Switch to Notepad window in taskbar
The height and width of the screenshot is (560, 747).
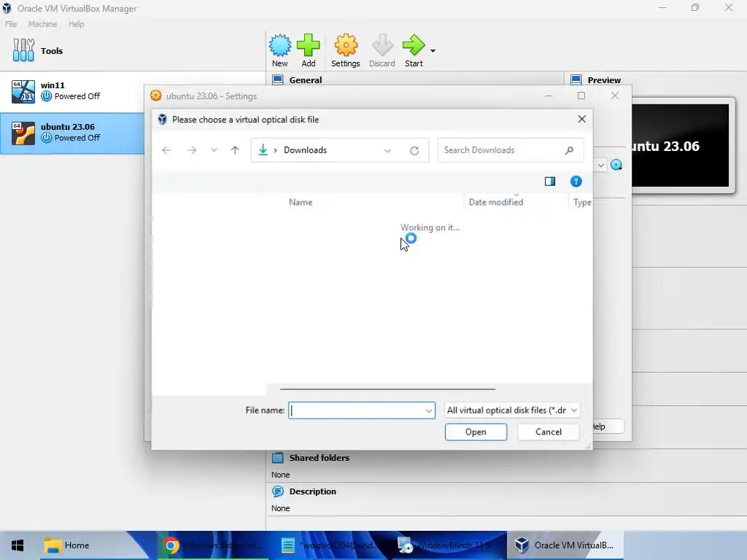coord(329,545)
